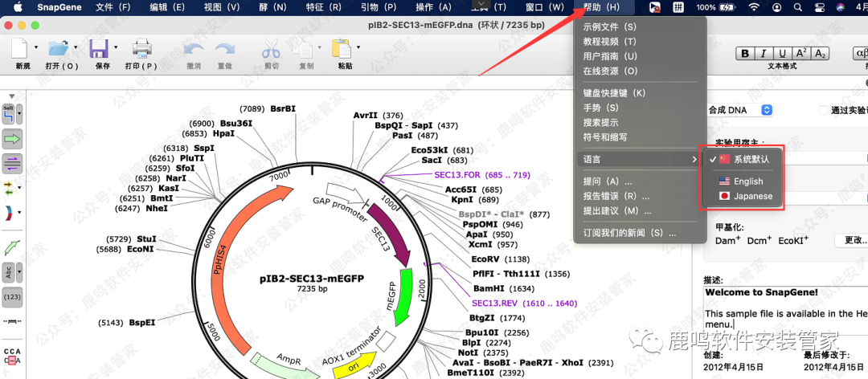Screen dimensions: 868x379
Task: Click the Bold B text format button
Action: coord(745,54)
